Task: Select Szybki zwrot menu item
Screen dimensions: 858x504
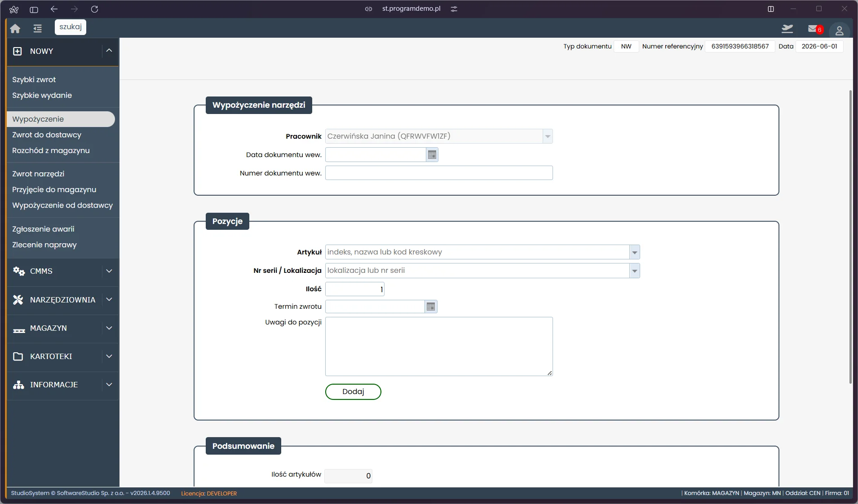Action: point(34,79)
